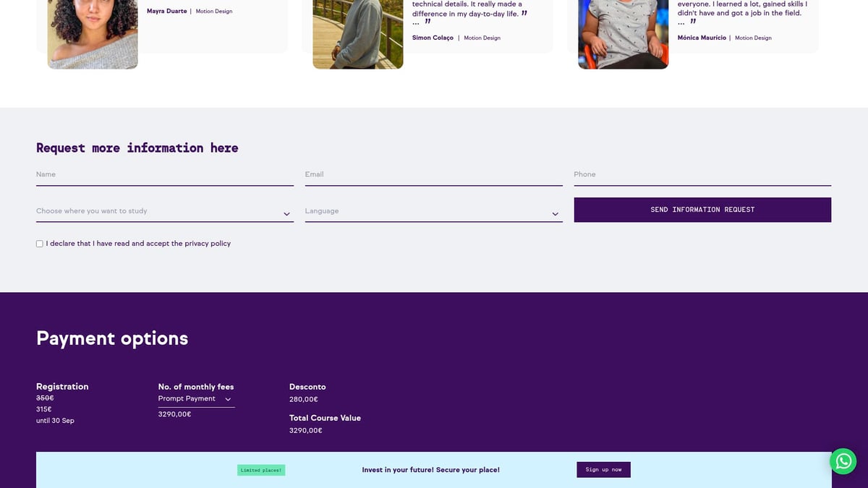
Task: Focus the Name input field
Action: [x=164, y=175]
